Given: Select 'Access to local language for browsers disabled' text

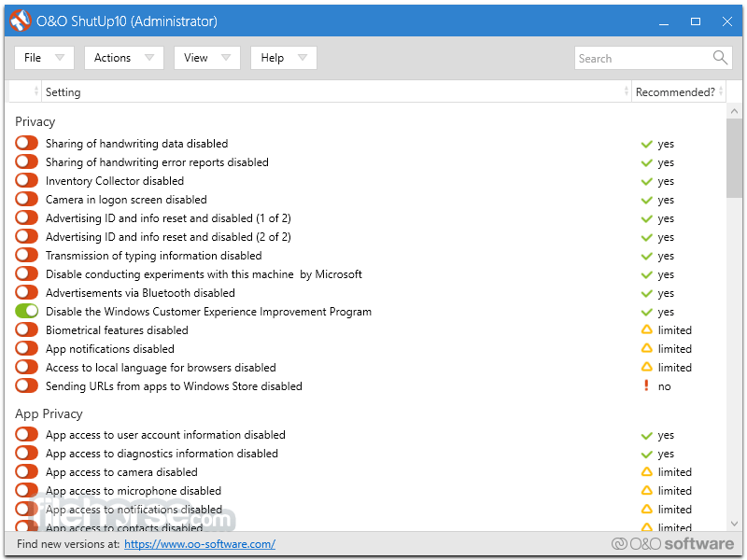Looking at the screenshot, I should click(x=161, y=367).
